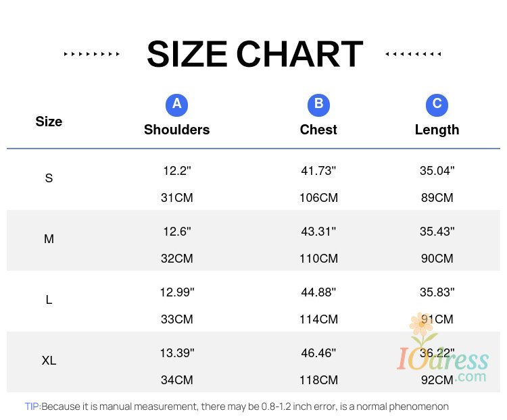The image size is (507, 420).
Task: Click the Length column header
Action: [x=437, y=130]
